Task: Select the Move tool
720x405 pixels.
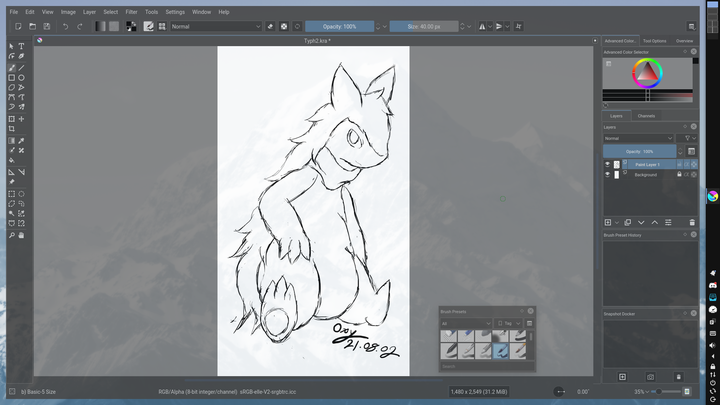Action: tap(21, 119)
